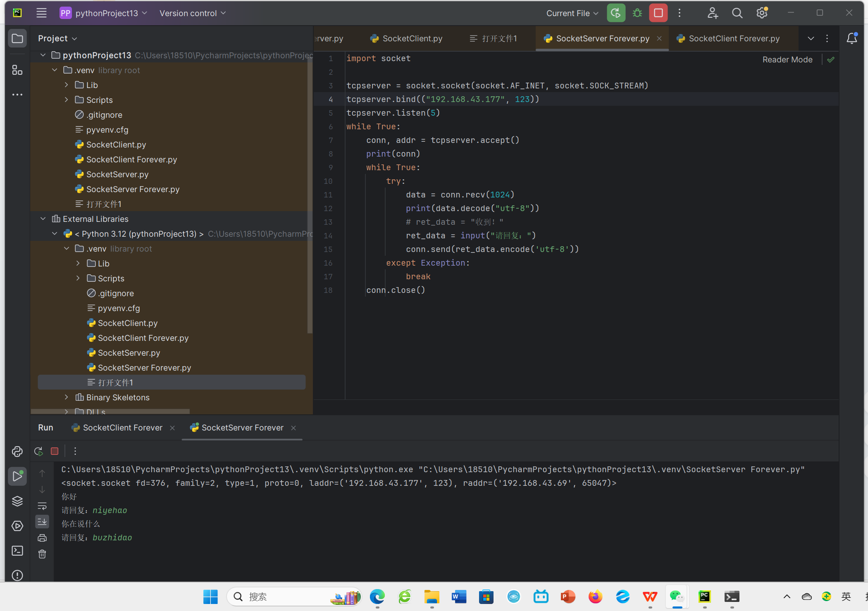Toggle Reader Mode in the editor

click(787, 59)
